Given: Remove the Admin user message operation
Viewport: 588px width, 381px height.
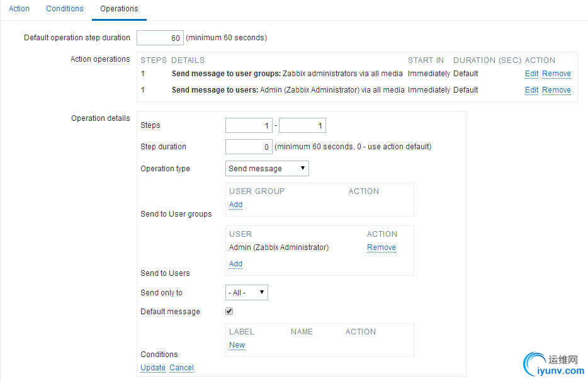Looking at the screenshot, I should pos(557,90).
